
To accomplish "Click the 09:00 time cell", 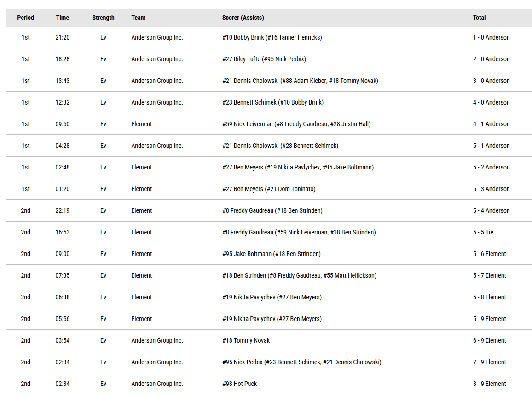I will 63,254.
